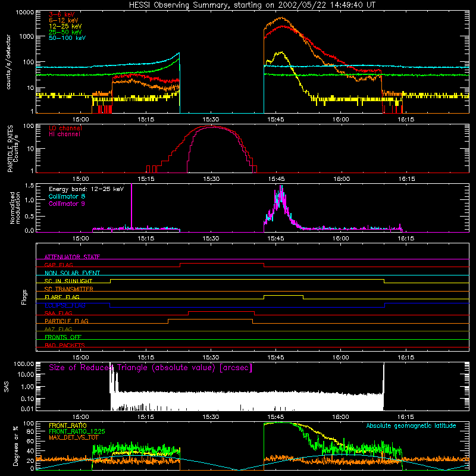Click the 10000 tick label on the count-rate plot
476x476 pixels.
click(x=25, y=12)
